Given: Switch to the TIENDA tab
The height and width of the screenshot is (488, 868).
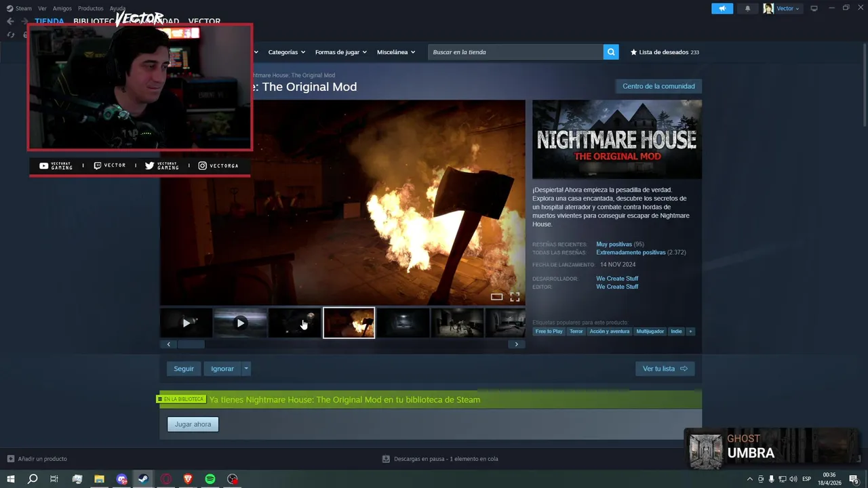Looking at the screenshot, I should [x=50, y=21].
